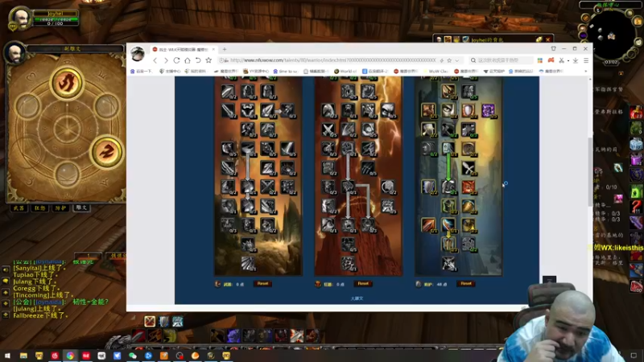Screen dimensions: 644x362
Task: Select the 雕文 tab under glyph panel
Action: (82, 208)
